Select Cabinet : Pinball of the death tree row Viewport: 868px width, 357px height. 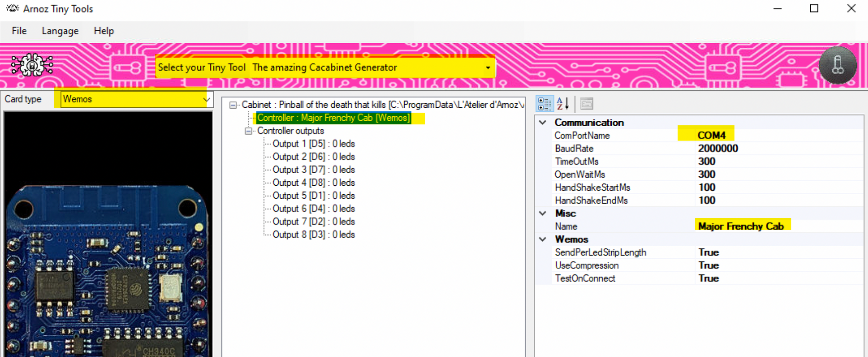click(x=383, y=105)
